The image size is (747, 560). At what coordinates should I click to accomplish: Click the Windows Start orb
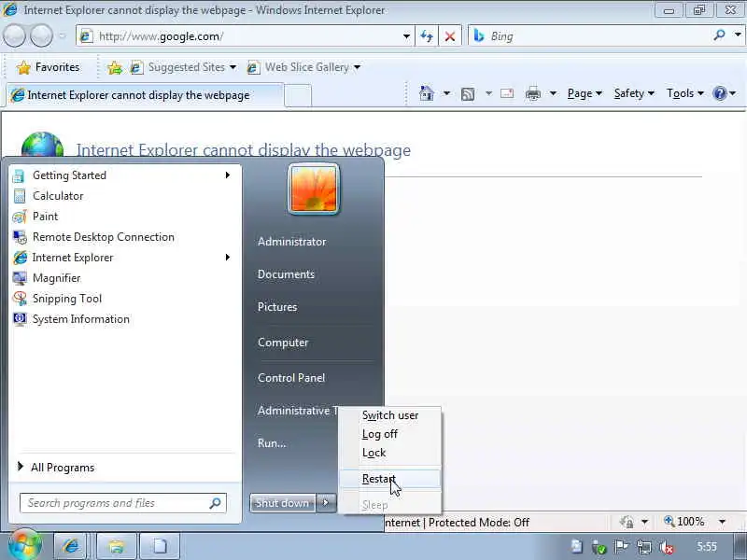click(25, 545)
